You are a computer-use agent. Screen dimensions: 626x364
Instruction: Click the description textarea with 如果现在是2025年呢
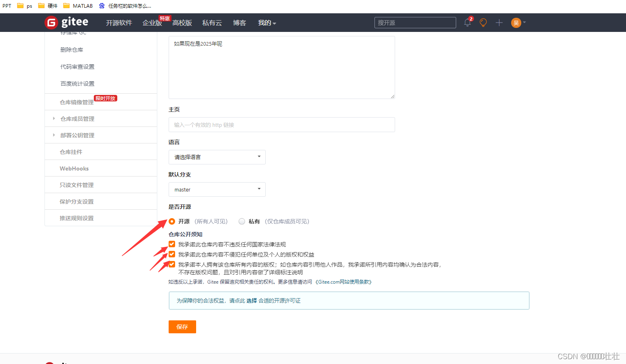coord(282,67)
